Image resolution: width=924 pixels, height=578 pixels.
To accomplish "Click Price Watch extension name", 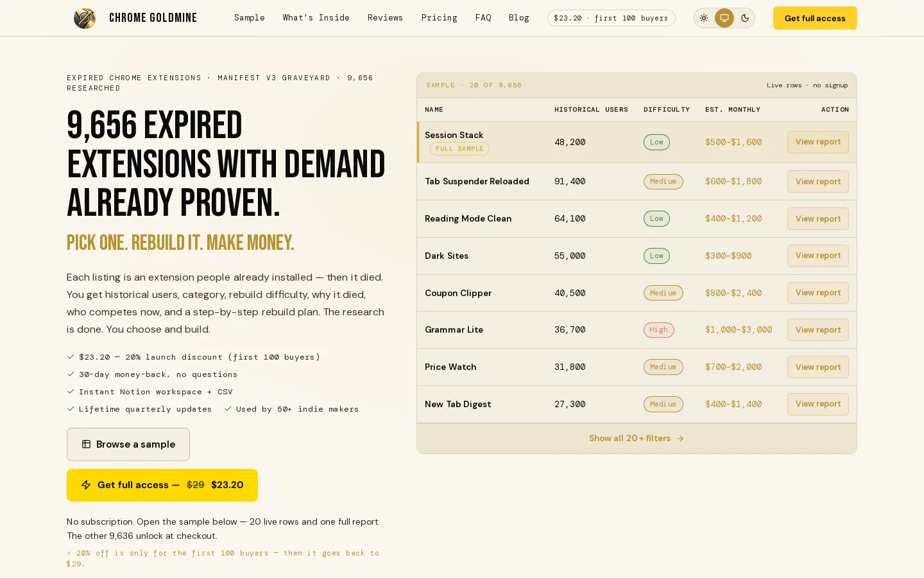I will pyautogui.click(x=450, y=367).
